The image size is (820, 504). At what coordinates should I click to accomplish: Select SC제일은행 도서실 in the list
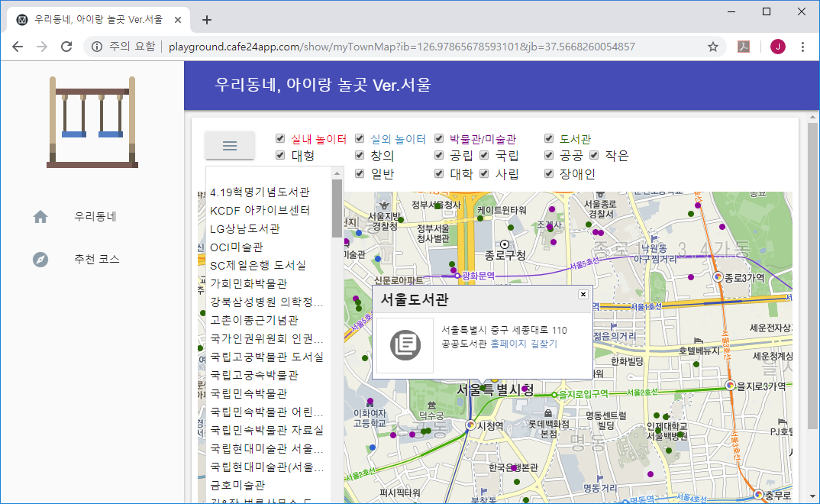pos(258,266)
